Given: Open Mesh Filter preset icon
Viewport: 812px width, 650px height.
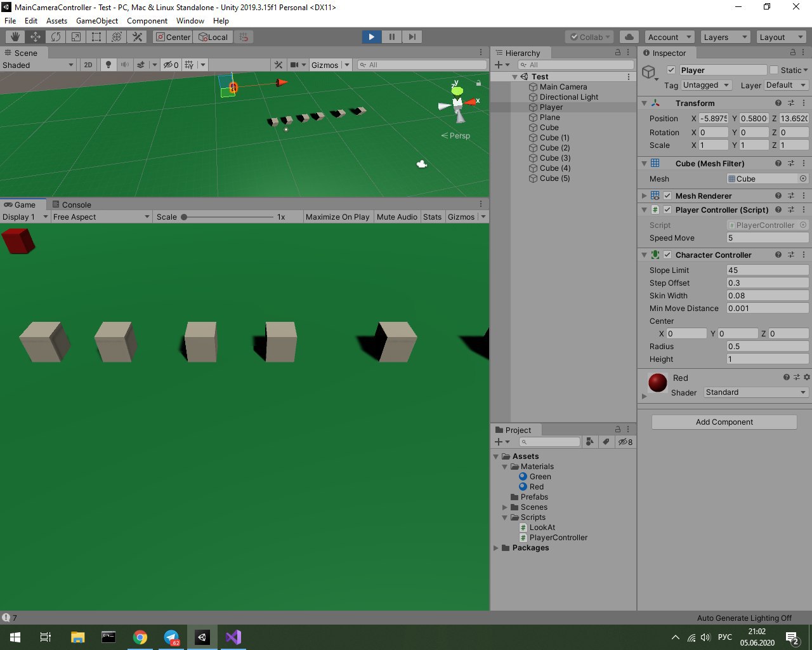Looking at the screenshot, I should 791,163.
